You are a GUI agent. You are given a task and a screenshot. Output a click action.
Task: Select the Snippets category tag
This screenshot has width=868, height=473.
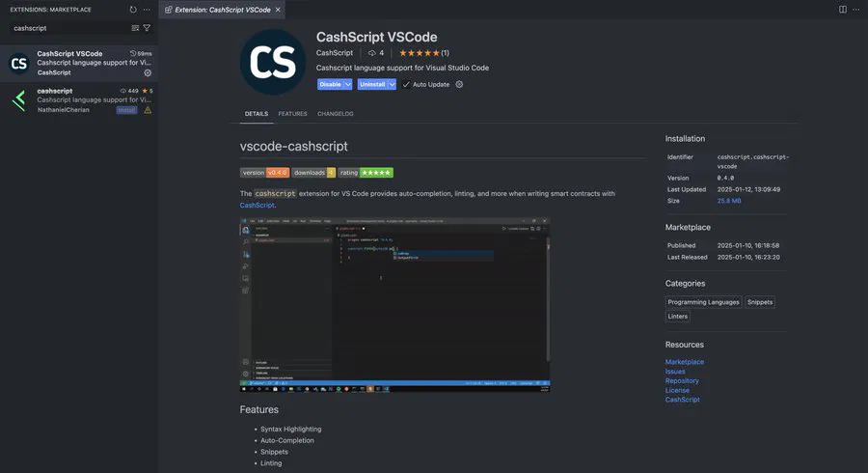760,302
